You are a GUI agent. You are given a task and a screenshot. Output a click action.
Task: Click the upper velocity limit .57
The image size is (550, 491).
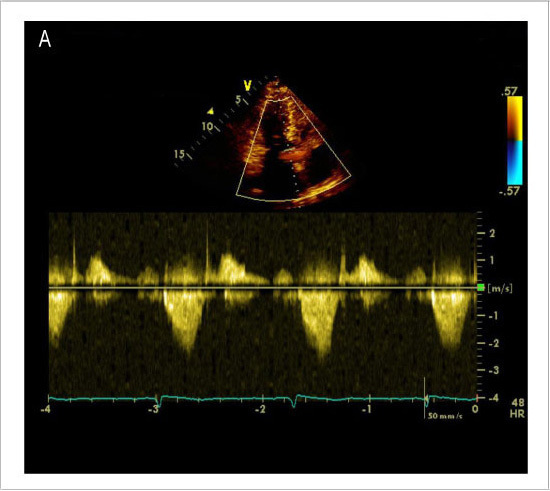pyautogui.click(x=510, y=91)
